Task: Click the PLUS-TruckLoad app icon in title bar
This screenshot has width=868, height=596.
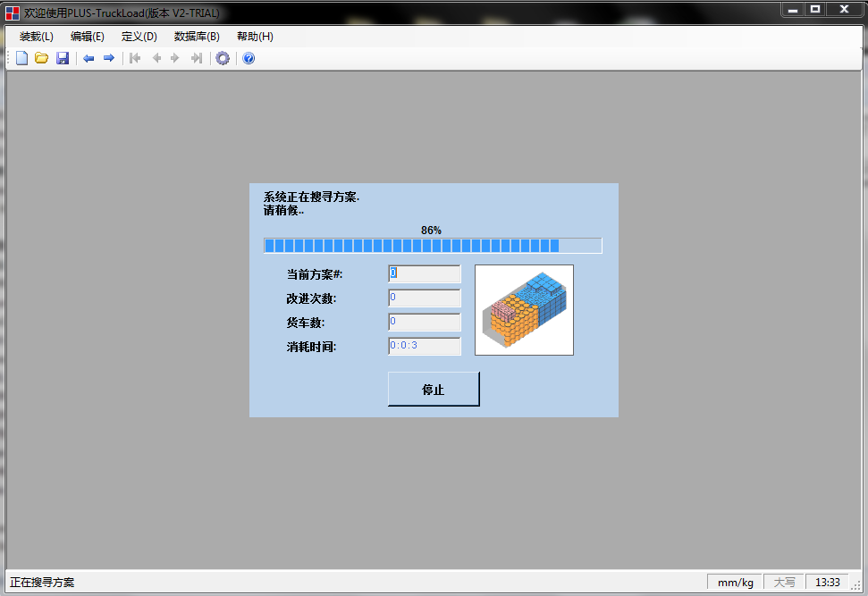Action: [13, 13]
